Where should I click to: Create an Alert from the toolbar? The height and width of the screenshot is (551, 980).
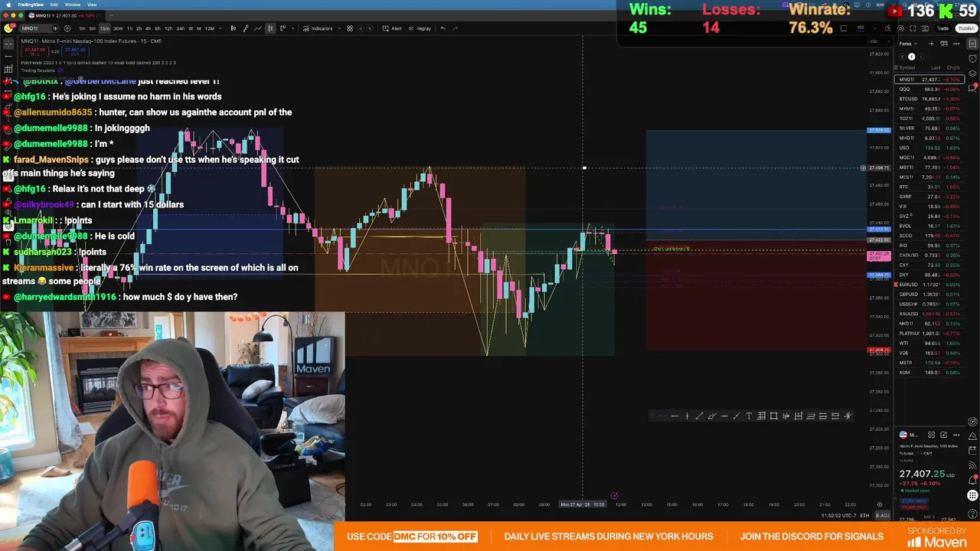392,28
